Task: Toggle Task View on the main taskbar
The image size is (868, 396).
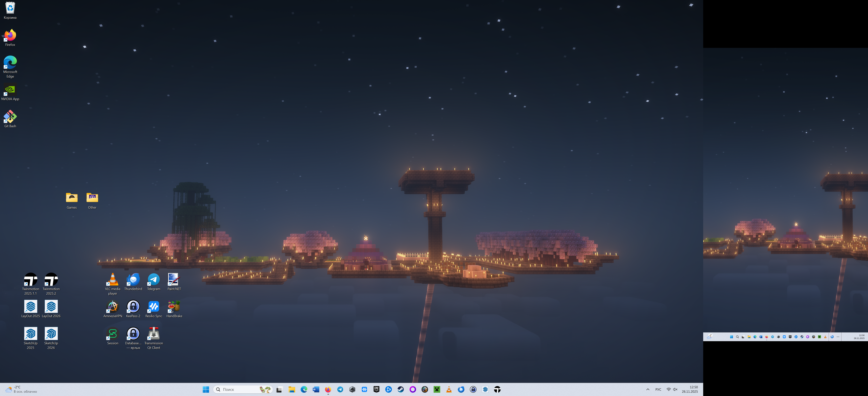Action: (x=279, y=390)
